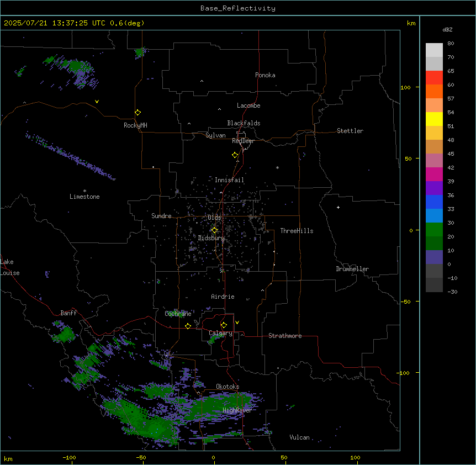Select the ThreeHills label

click(x=297, y=231)
